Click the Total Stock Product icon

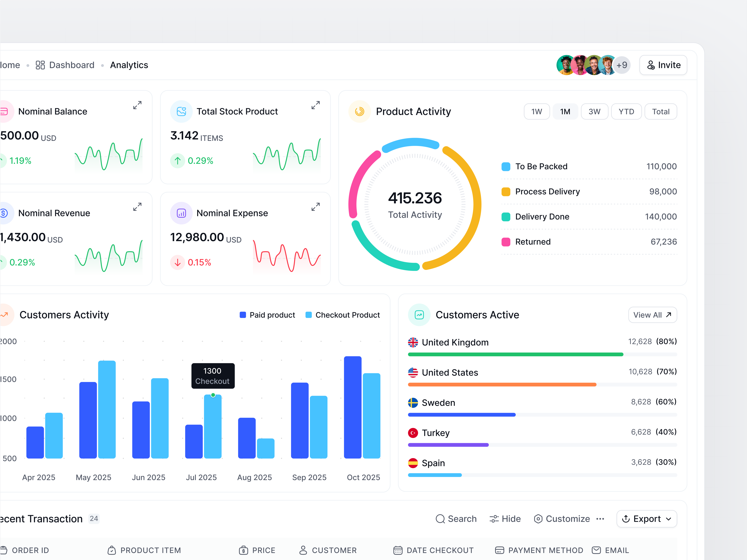point(181,111)
